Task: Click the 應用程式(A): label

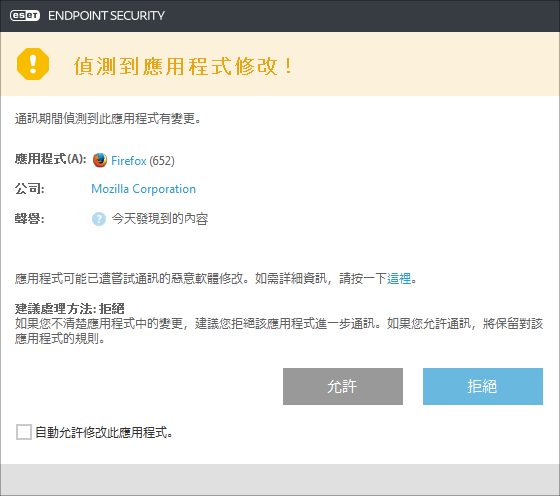Action: pyautogui.click(x=50, y=159)
